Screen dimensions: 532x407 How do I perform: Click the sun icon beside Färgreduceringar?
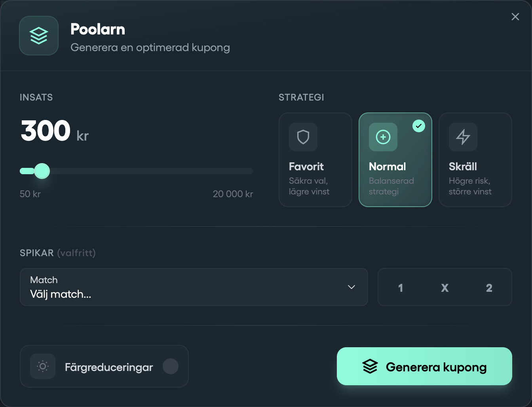[x=43, y=366]
